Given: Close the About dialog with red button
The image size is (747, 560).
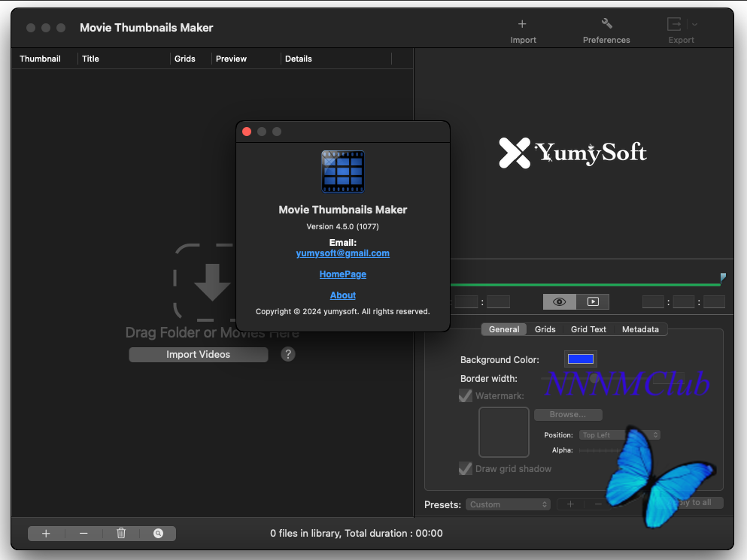Looking at the screenshot, I should coord(247,132).
